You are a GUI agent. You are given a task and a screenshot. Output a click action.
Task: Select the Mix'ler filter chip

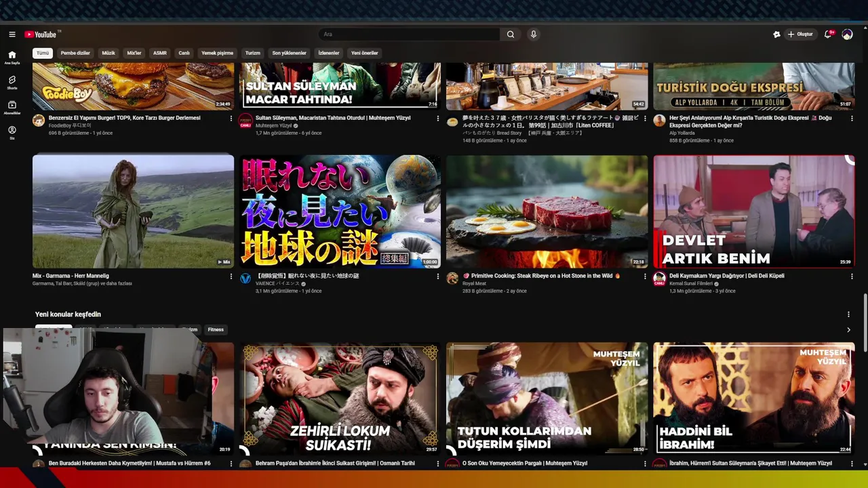134,53
